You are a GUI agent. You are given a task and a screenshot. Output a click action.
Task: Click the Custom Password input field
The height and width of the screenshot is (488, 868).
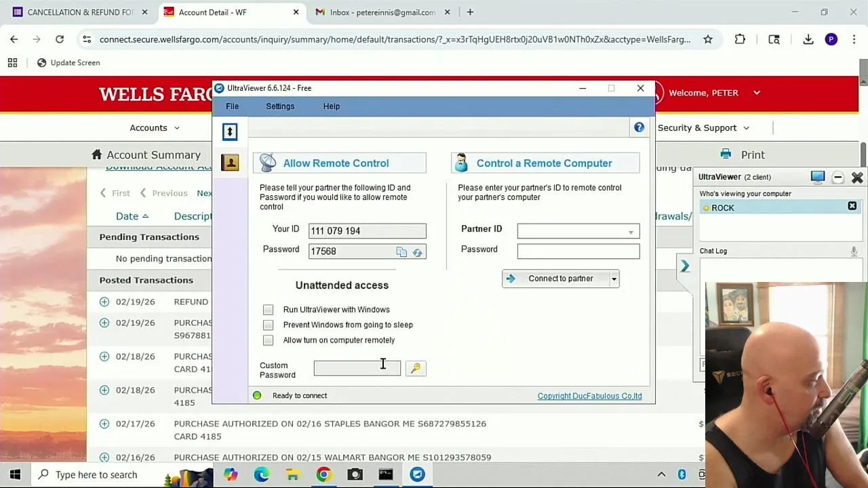pyautogui.click(x=357, y=368)
